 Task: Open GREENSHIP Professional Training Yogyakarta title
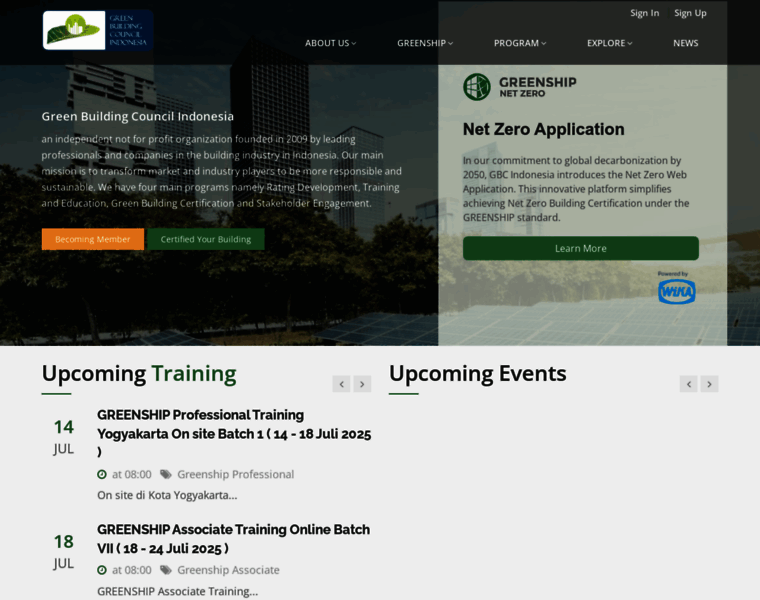point(234,433)
